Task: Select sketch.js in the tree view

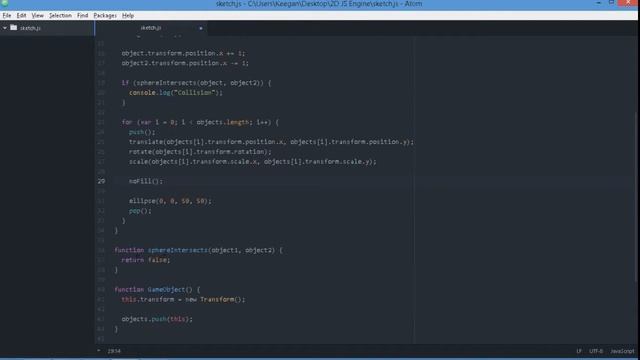Action: [x=30, y=28]
